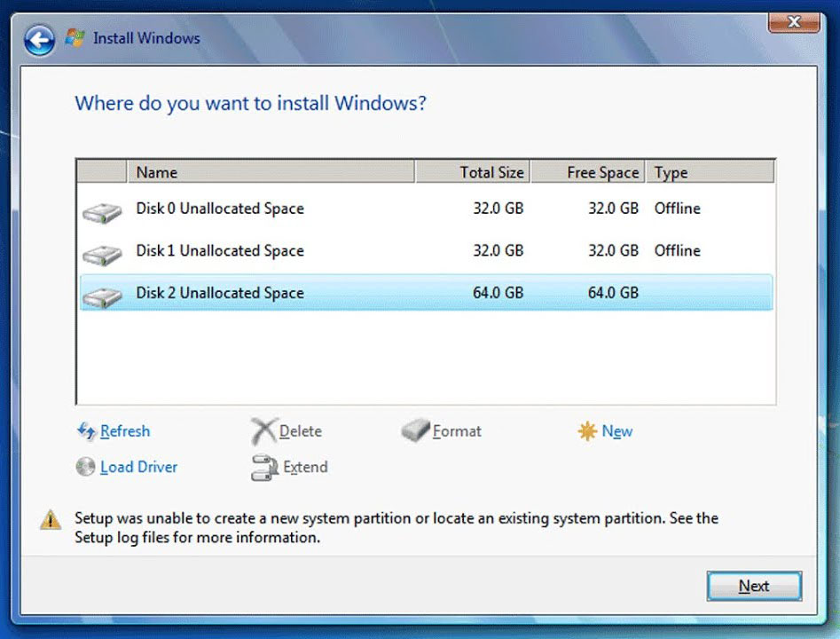Click the Load Driver link
Image resolution: width=840 pixels, height=639 pixels.
[139, 467]
